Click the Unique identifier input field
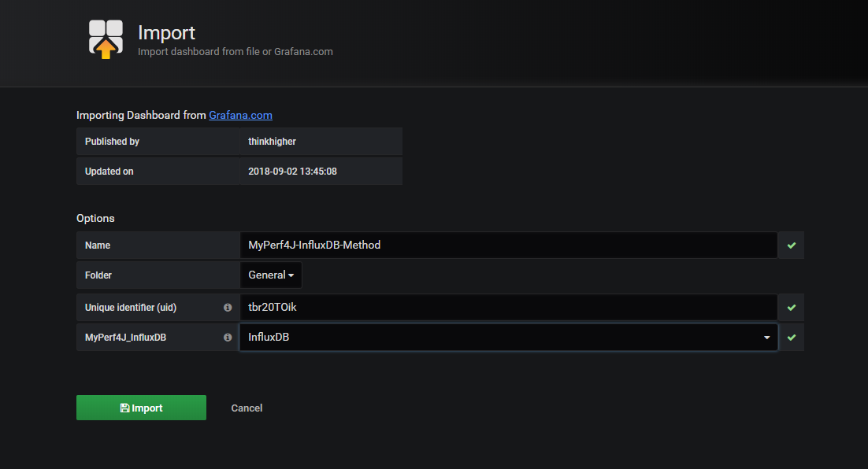Screen dimensions: 868x469 [x=508, y=308]
